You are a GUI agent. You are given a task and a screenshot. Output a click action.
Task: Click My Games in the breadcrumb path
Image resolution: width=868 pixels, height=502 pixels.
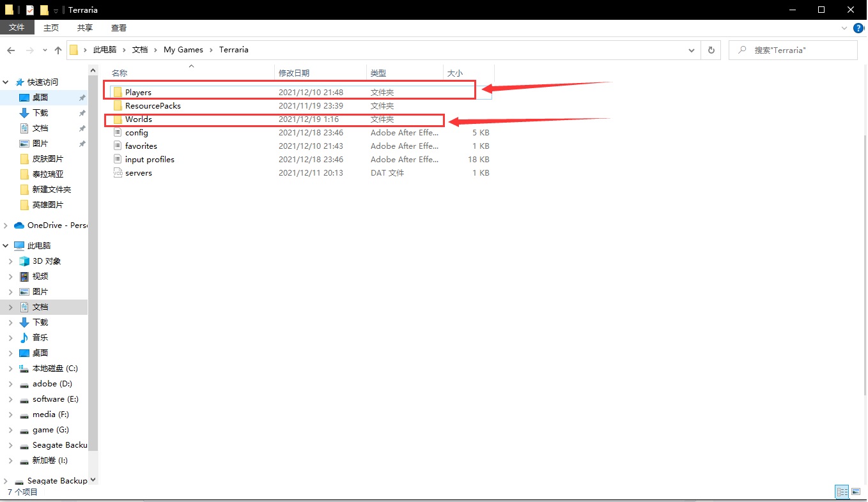click(183, 50)
